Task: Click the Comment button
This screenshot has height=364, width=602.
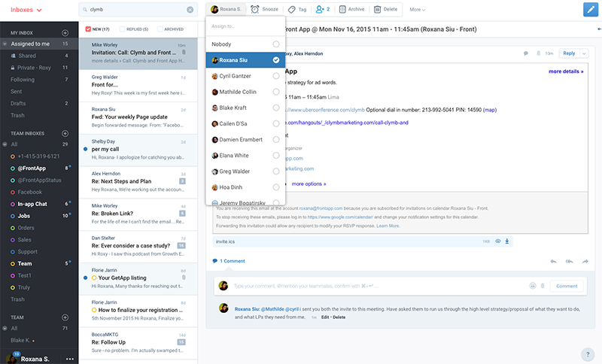Action: coord(567,286)
